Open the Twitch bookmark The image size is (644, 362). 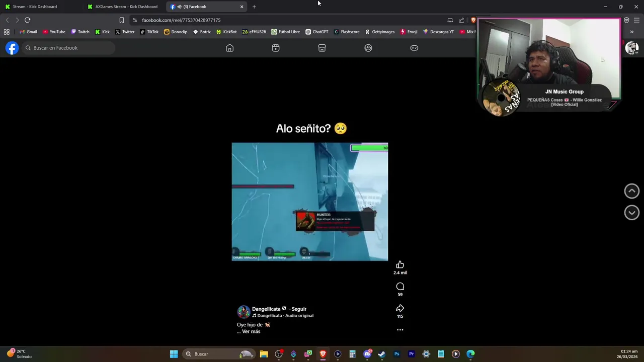pos(80,32)
